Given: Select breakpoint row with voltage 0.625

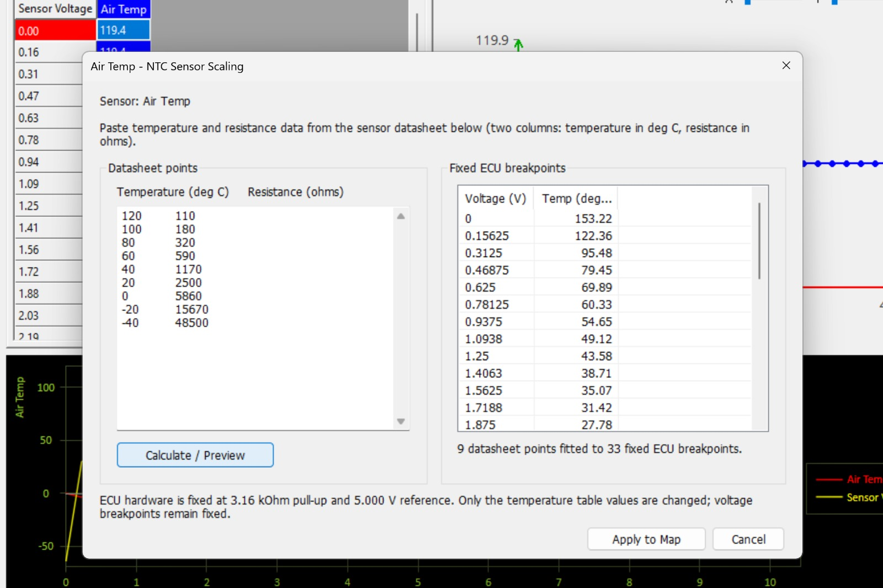Looking at the screenshot, I should point(605,287).
